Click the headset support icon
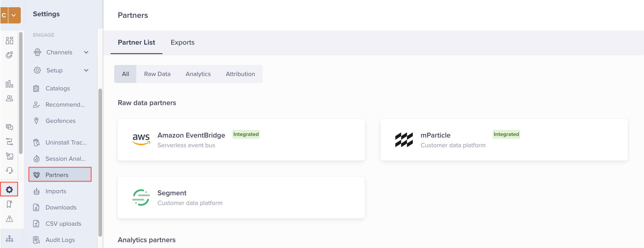The image size is (644, 248). coord(9,170)
